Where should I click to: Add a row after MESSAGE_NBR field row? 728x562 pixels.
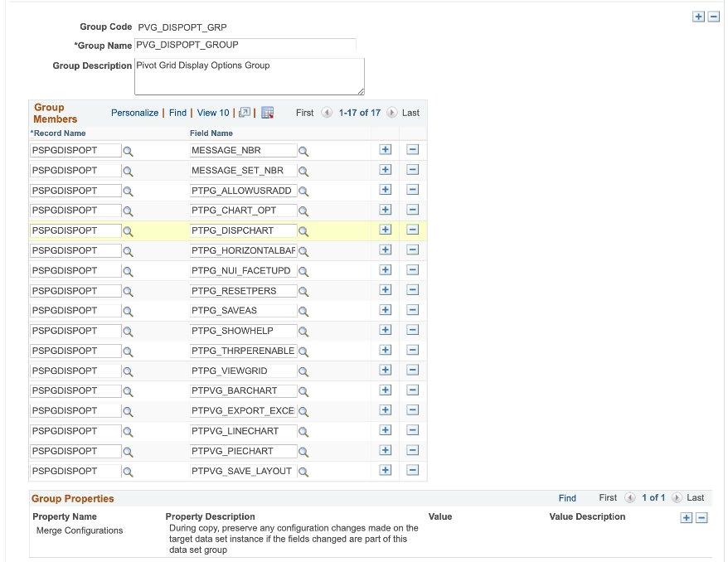pyautogui.click(x=386, y=149)
